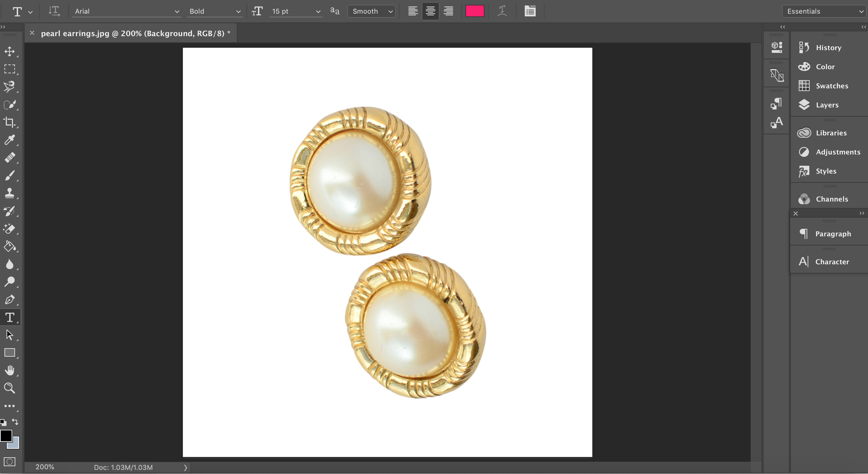Toggle text orientation button
Image resolution: width=868 pixels, height=474 pixels.
54,11
